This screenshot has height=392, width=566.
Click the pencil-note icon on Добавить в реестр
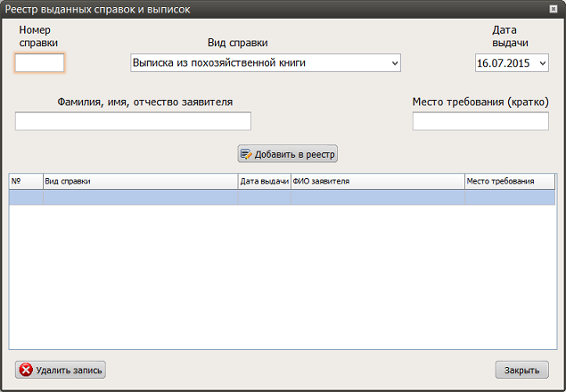tap(246, 154)
